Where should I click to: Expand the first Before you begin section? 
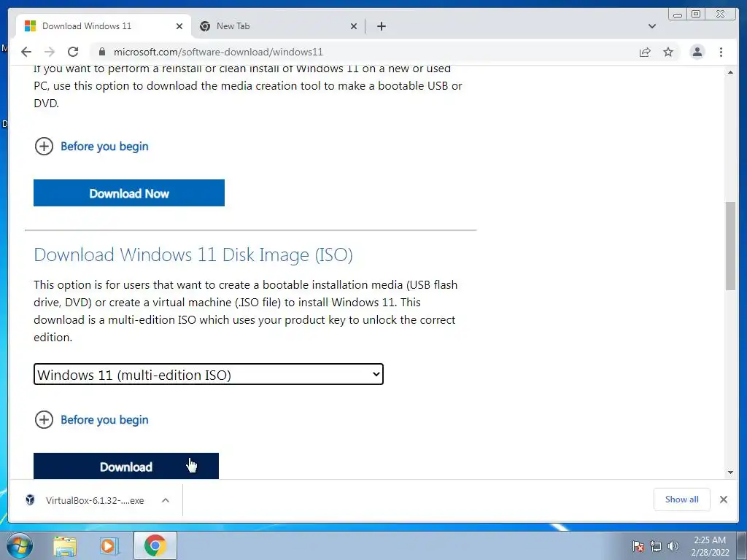[91, 146]
